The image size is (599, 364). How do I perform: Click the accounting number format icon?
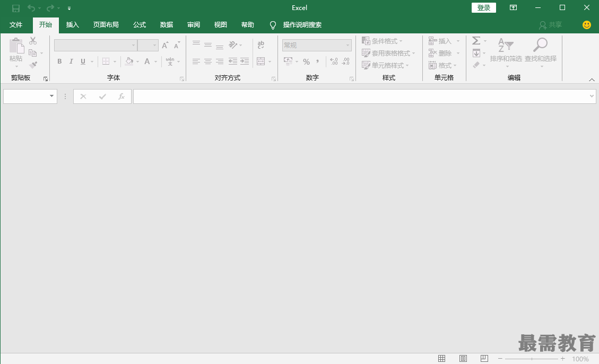(x=288, y=61)
